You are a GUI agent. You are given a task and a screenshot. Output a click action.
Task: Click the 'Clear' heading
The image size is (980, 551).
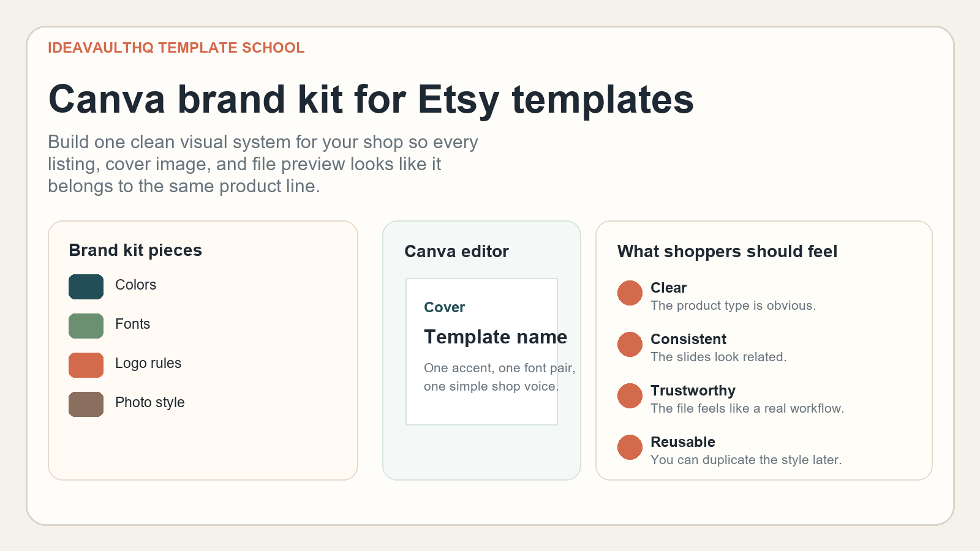(x=668, y=288)
